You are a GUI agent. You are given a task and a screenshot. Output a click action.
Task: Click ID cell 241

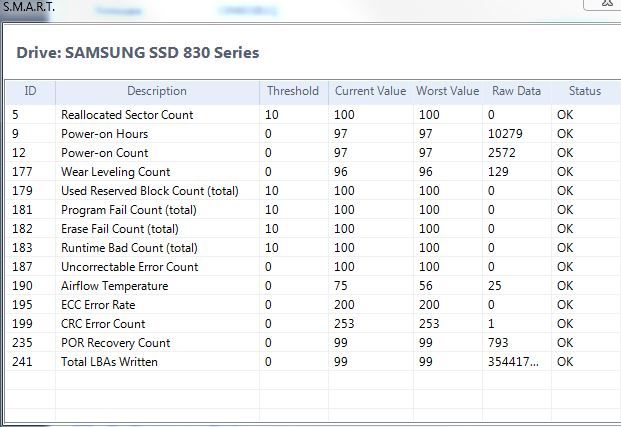coord(22,362)
